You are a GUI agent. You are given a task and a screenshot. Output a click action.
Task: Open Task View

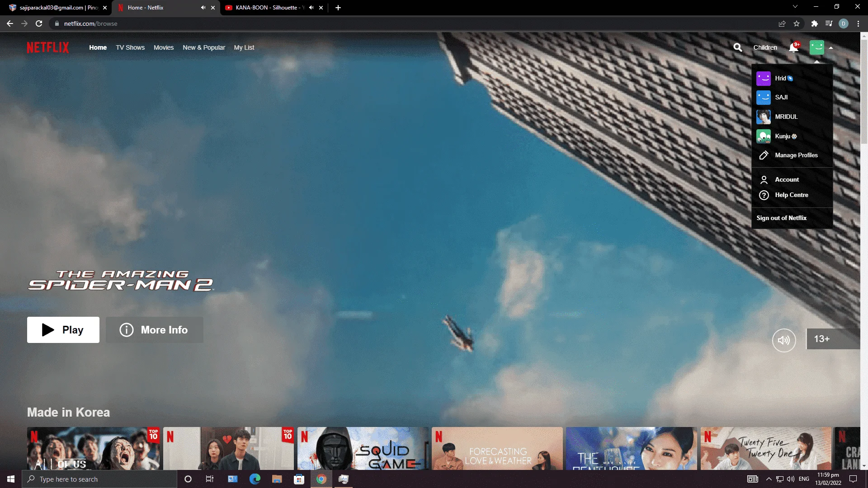[210, 479]
